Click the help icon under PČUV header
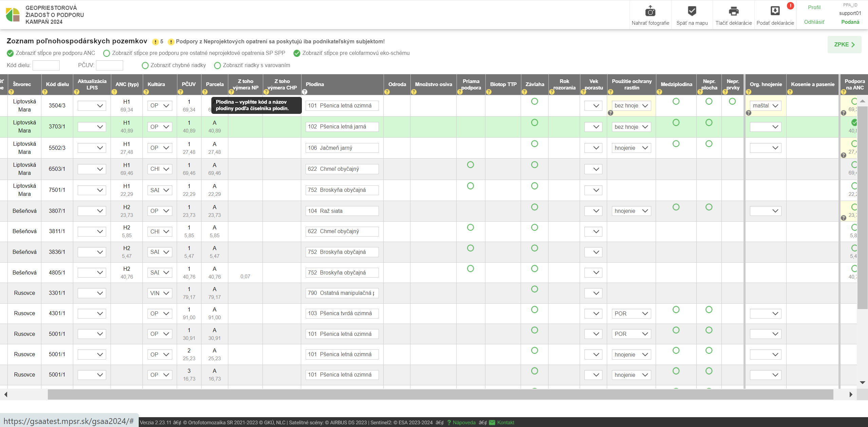This screenshot has height=427, width=868. point(180,92)
